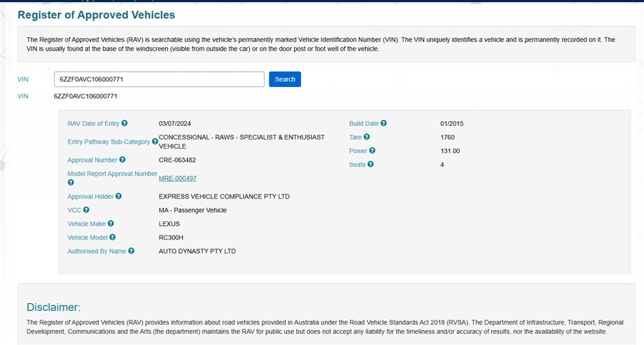Click the Disclaimer heading

(53, 307)
